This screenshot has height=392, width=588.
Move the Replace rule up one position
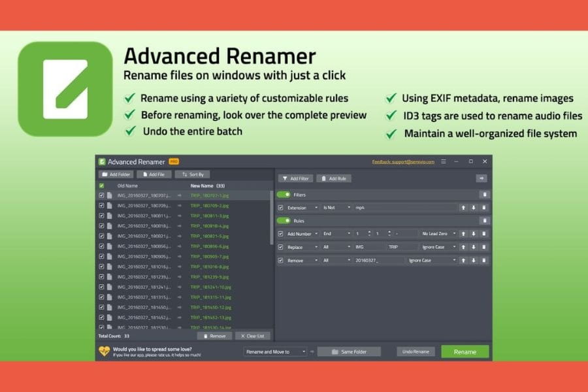click(463, 247)
